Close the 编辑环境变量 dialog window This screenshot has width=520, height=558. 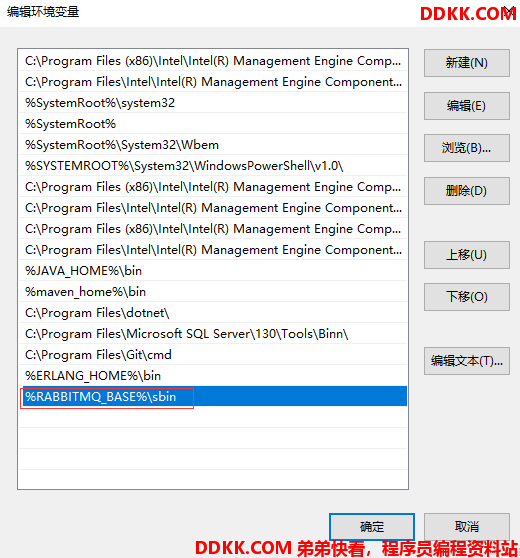(509, 12)
